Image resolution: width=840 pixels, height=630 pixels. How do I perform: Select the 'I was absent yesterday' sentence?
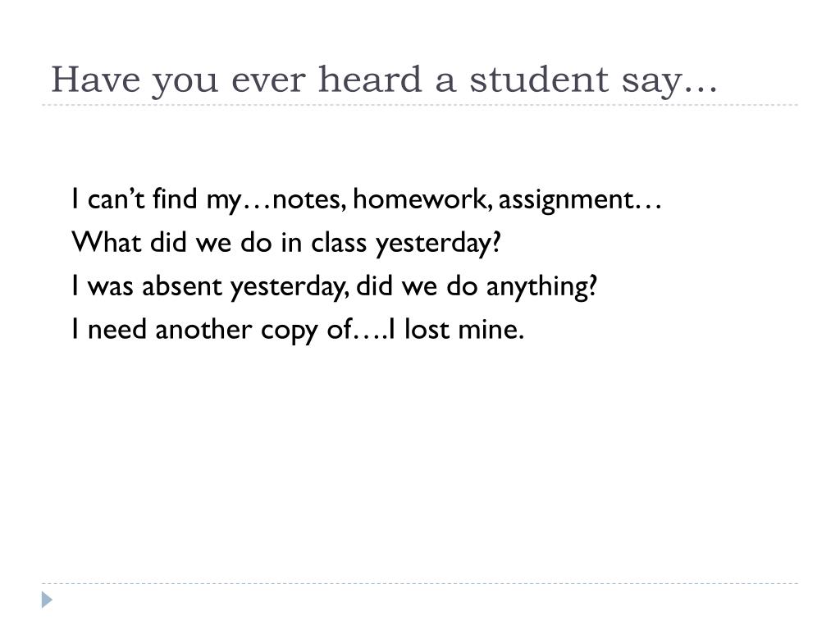pyautogui.click(x=335, y=286)
